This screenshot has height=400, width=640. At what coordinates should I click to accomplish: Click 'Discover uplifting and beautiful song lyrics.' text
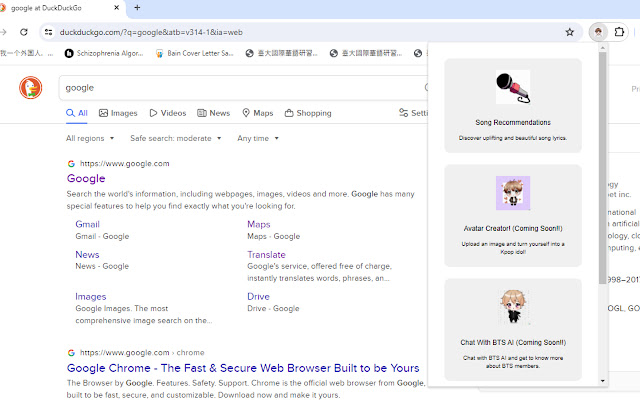(513, 138)
